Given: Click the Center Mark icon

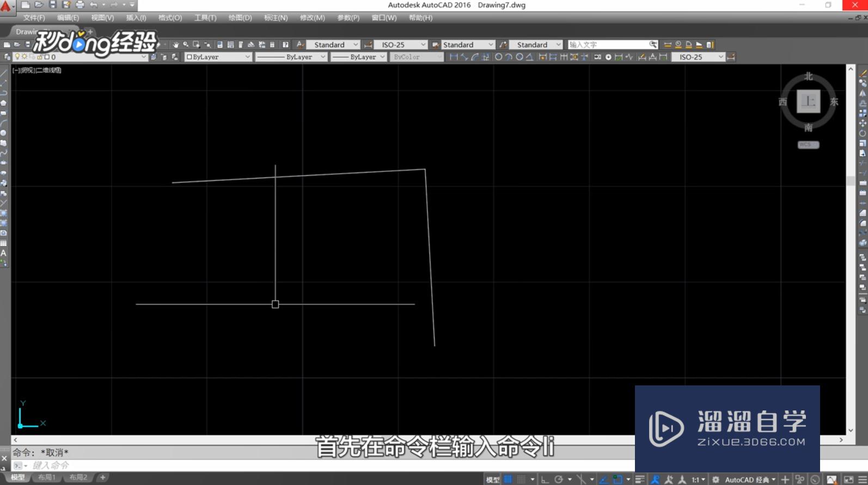Looking at the screenshot, I should (x=608, y=57).
